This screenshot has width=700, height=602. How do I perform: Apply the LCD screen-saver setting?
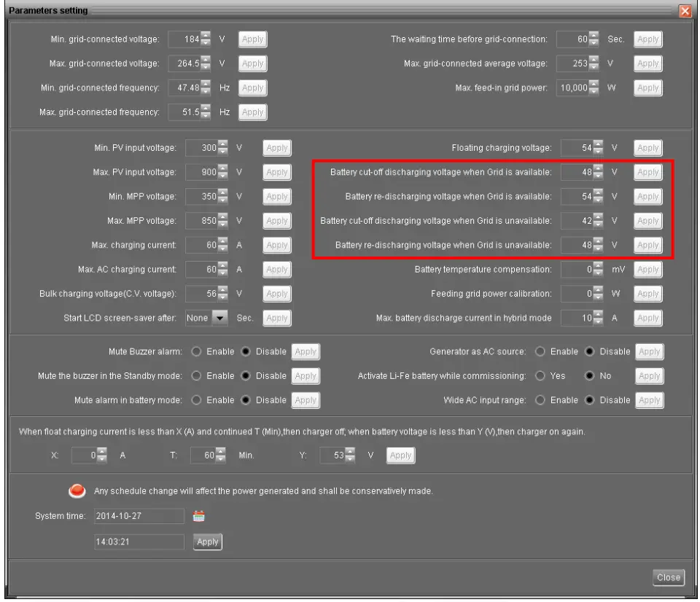277,318
